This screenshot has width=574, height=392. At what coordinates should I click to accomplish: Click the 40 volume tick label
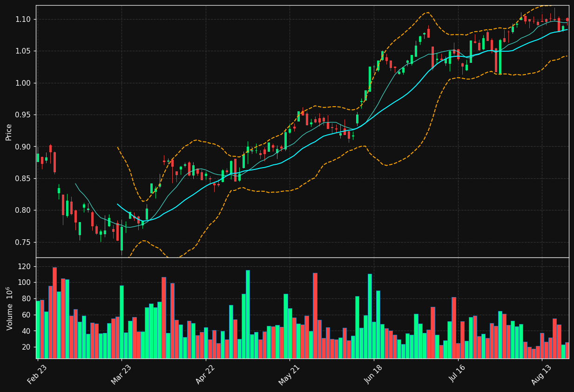(27, 331)
